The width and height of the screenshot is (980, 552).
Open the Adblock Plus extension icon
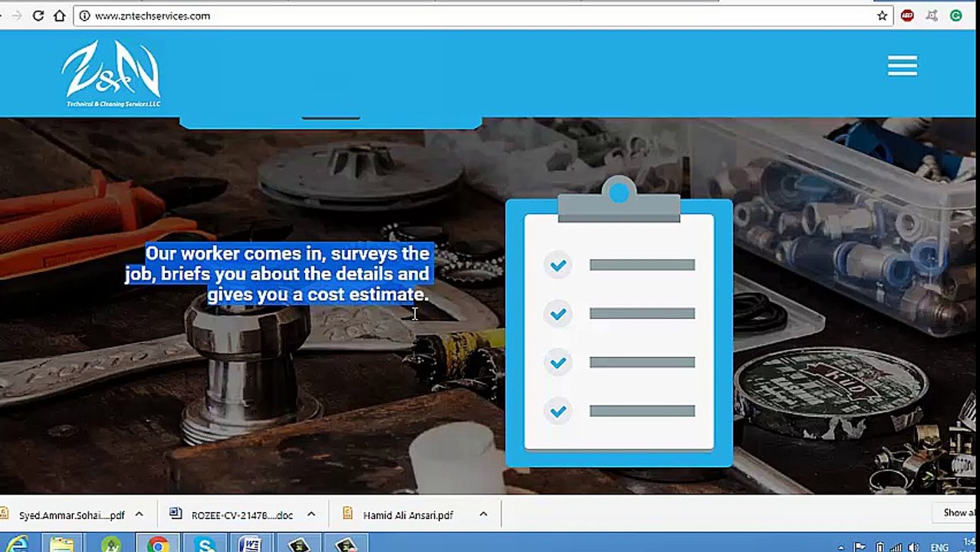[x=907, y=15]
